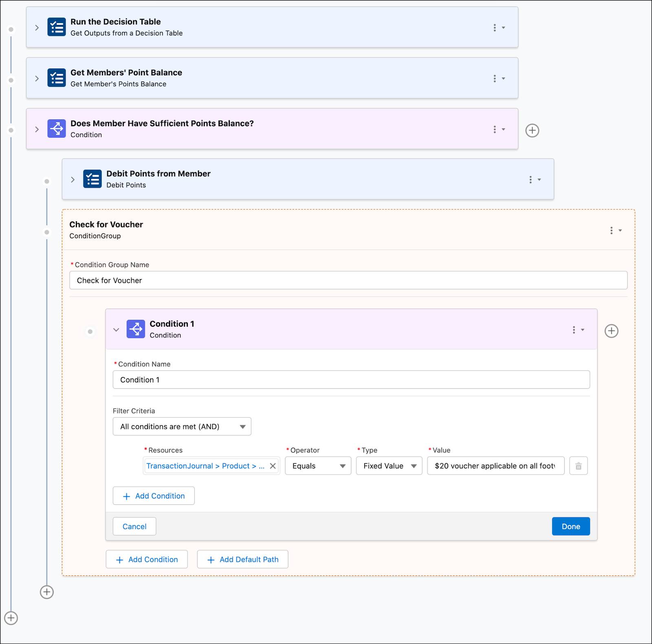Screen dimensions: 652x644
Task: Remove the TransactionJournal resource with the X
Action: 273,466
